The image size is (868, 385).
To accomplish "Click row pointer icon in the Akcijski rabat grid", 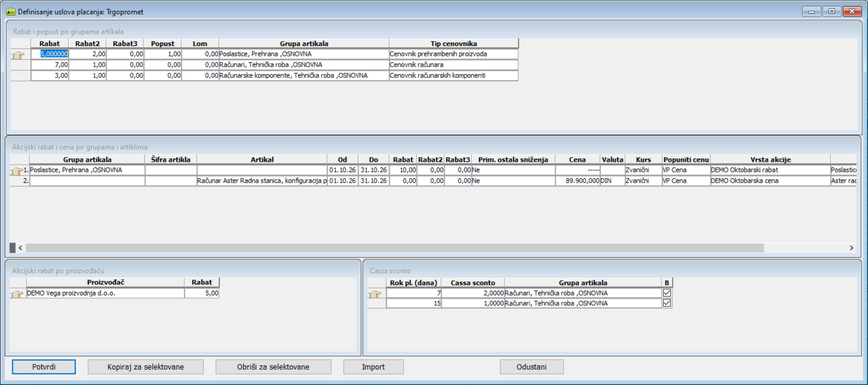I will pos(17,171).
